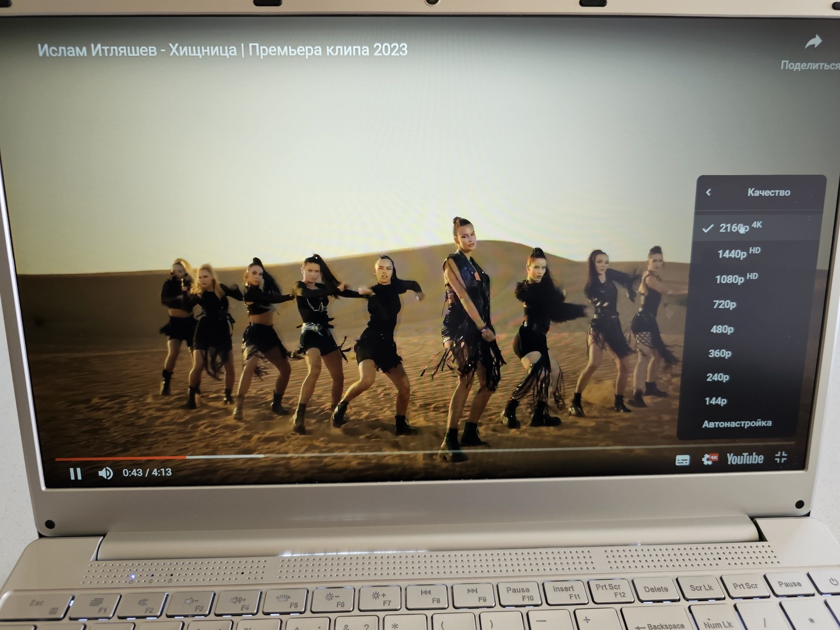Select 1440p HD quality
Image resolution: width=840 pixels, height=630 pixels.
756,253
